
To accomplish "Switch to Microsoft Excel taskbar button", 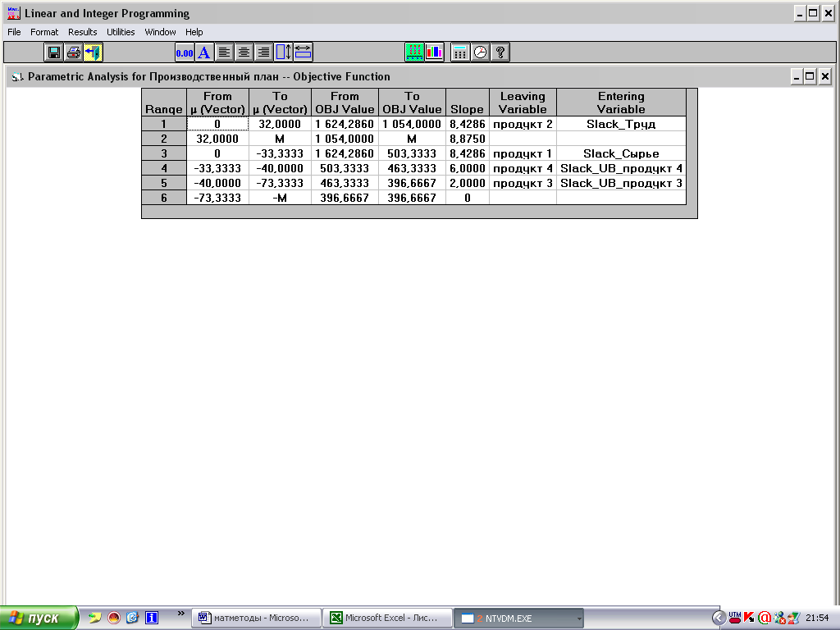I will (387, 618).
